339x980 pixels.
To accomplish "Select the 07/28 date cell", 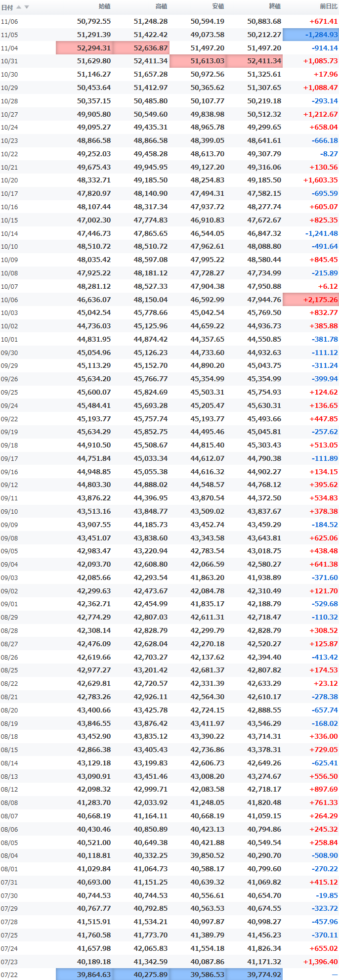I will click(9, 922).
